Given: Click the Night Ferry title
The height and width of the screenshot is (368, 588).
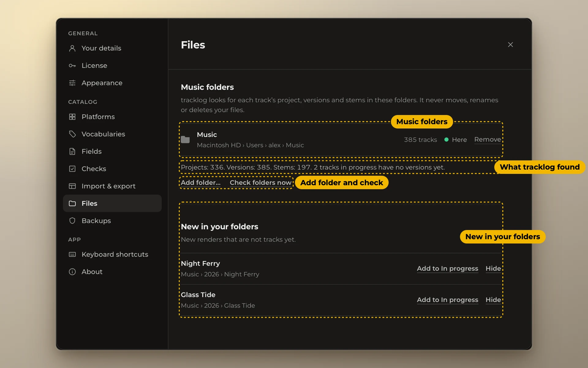Looking at the screenshot, I should point(200,263).
